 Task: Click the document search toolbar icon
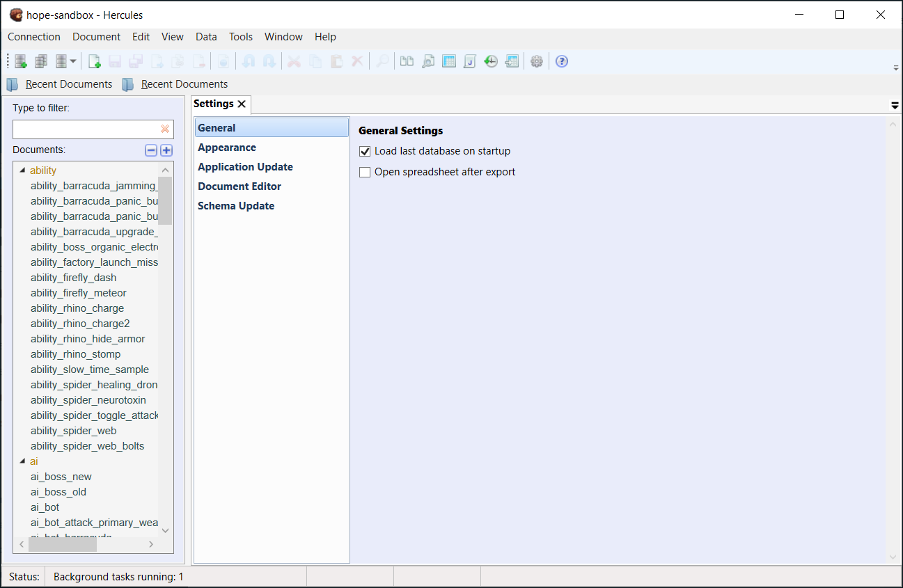point(428,61)
